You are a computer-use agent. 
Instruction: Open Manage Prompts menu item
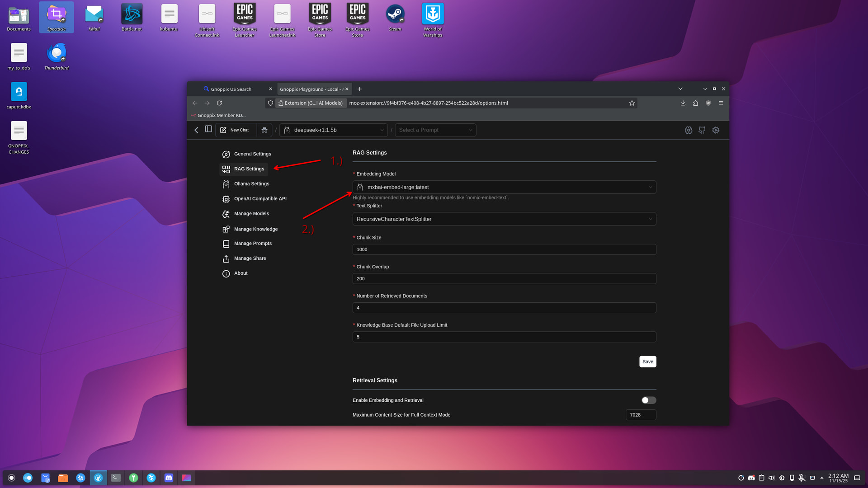pyautogui.click(x=252, y=244)
